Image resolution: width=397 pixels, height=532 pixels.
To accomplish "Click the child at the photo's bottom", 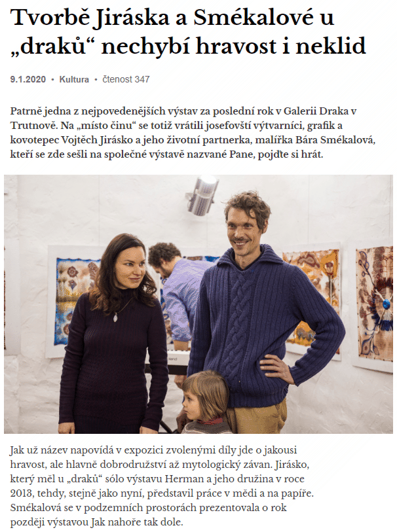I will (x=204, y=402).
